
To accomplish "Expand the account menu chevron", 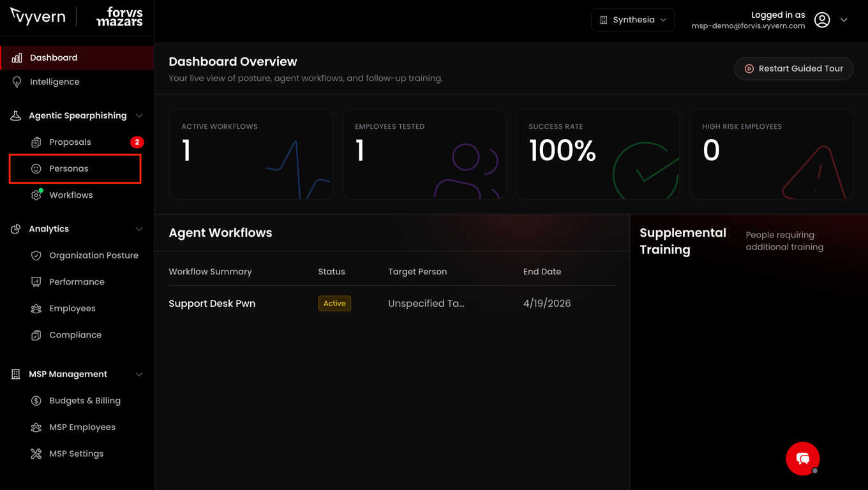I will click(x=844, y=20).
